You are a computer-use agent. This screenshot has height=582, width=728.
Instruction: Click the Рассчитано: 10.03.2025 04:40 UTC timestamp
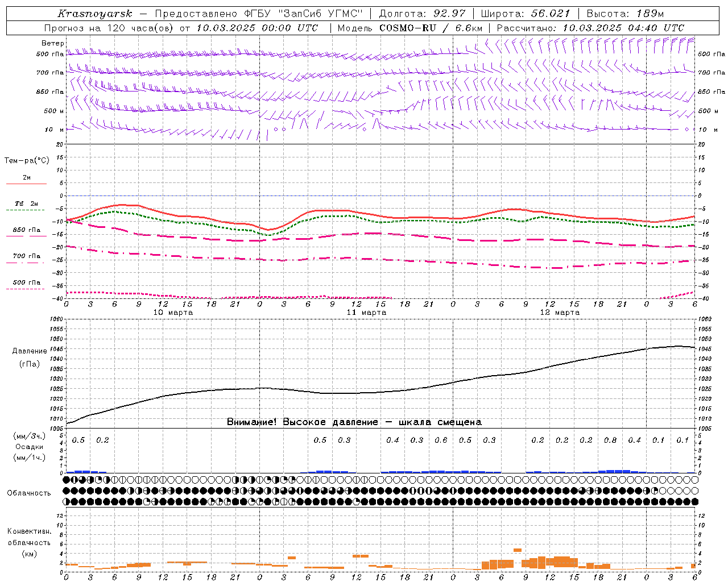point(590,28)
